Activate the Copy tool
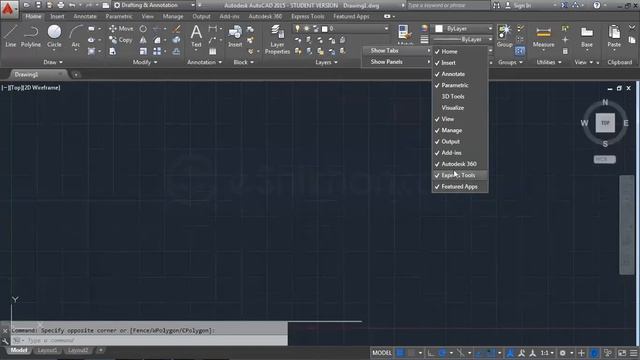The image size is (640, 360). 121,40
